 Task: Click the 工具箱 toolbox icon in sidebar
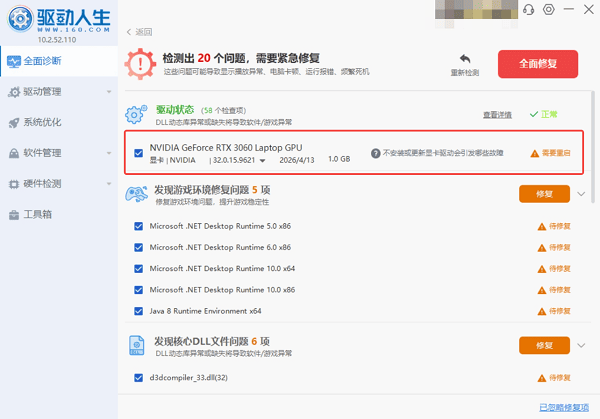[x=14, y=215]
